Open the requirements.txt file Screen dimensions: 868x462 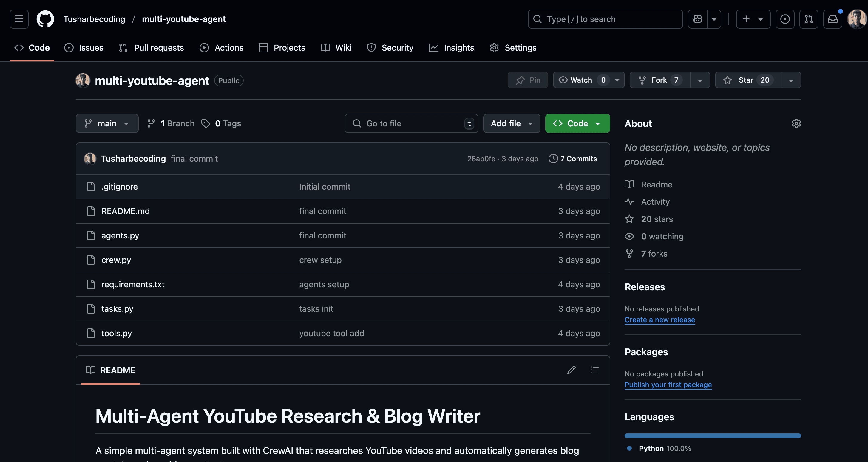tap(133, 285)
